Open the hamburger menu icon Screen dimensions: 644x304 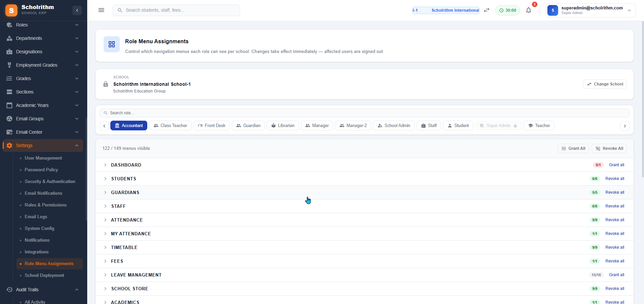click(101, 10)
